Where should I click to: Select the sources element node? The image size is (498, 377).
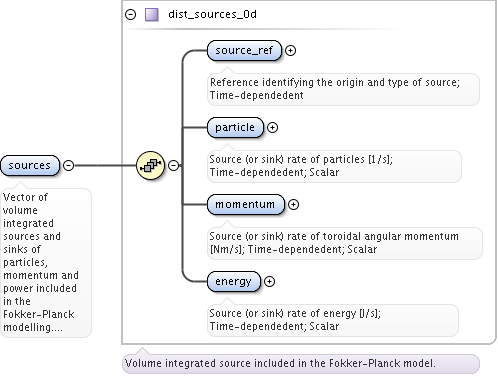(x=30, y=165)
